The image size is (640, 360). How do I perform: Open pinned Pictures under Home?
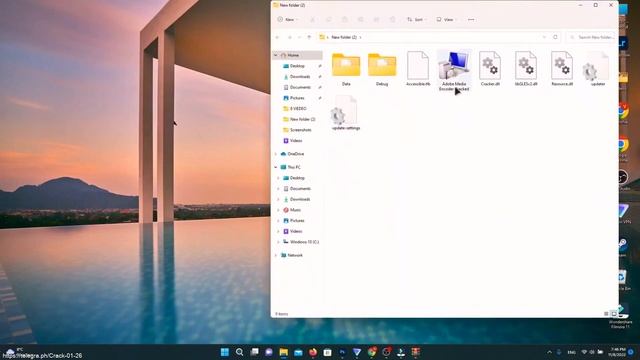[298, 98]
